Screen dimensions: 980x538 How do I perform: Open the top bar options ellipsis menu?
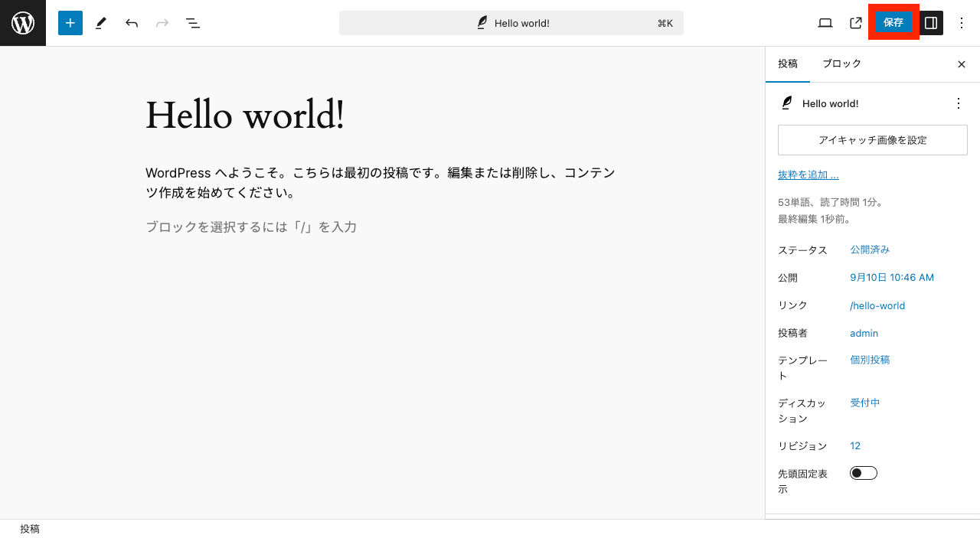[962, 23]
